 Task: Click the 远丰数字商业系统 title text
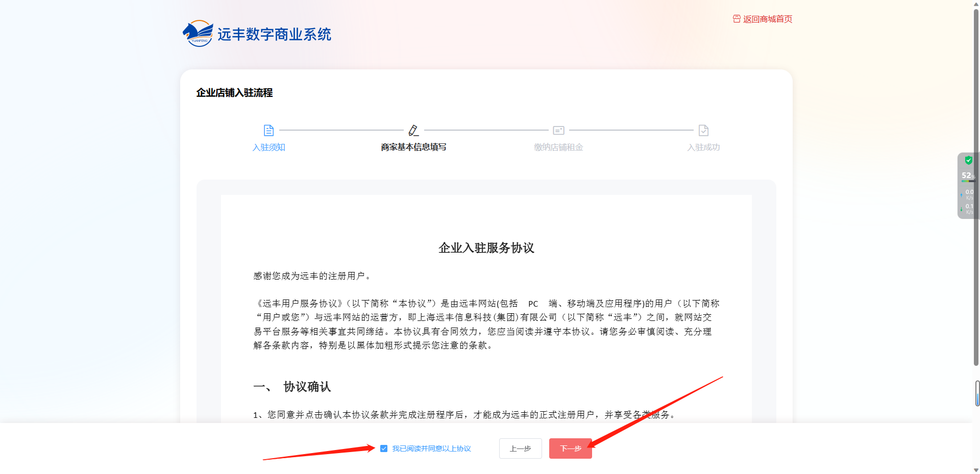click(274, 34)
